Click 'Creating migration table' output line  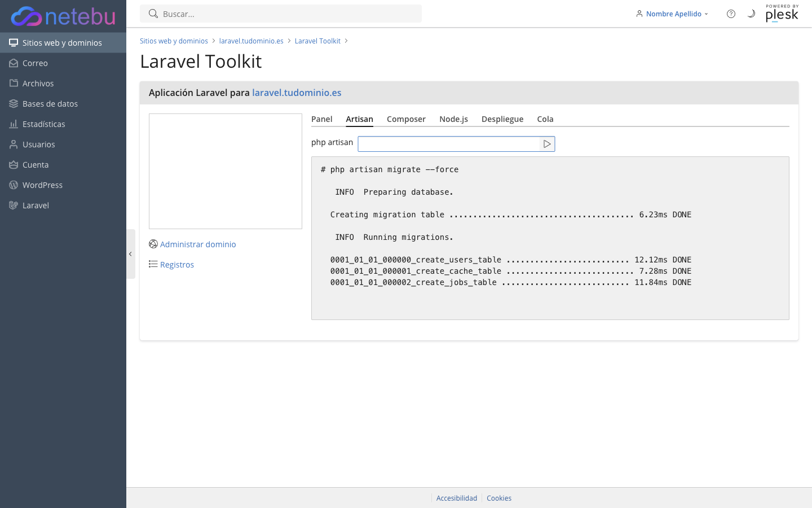pos(511,214)
